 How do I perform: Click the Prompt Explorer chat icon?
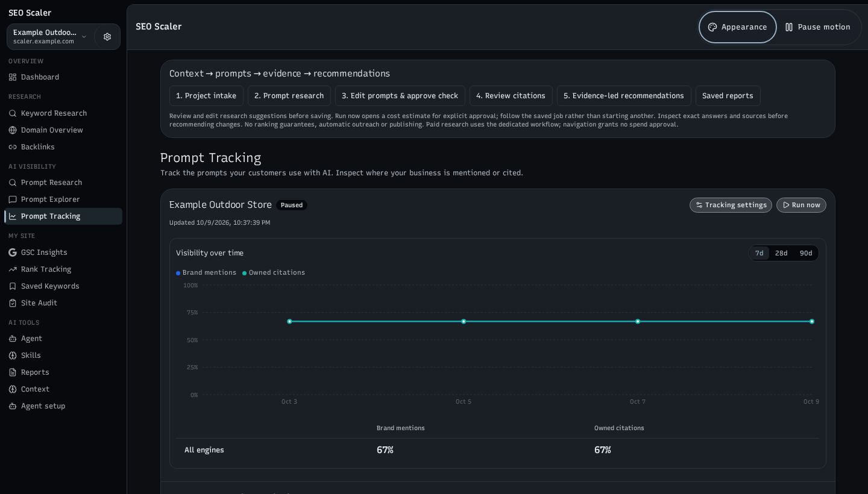click(x=13, y=199)
